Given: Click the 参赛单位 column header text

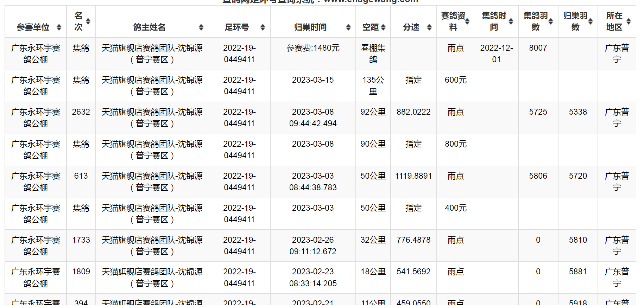Looking at the screenshot, I should click(x=33, y=27).
